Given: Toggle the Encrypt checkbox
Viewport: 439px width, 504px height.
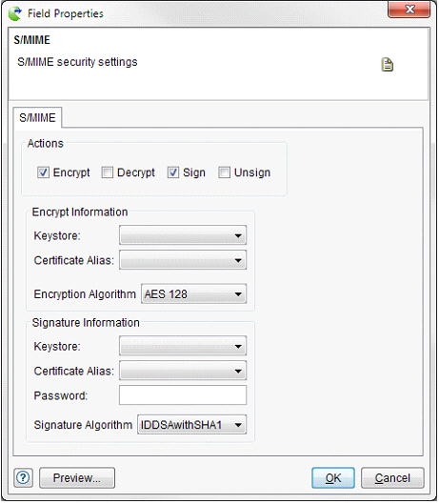Looking at the screenshot, I should point(43,172).
